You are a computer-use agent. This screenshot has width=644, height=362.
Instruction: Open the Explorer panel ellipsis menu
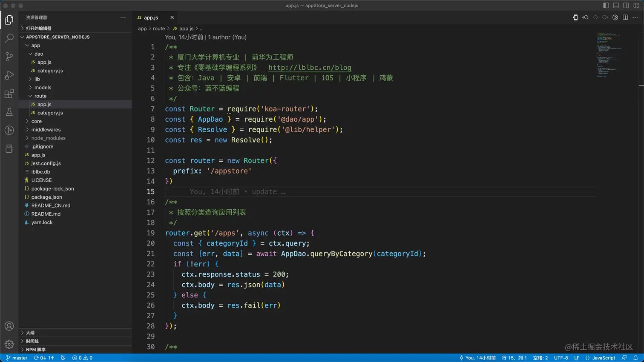pyautogui.click(x=123, y=17)
